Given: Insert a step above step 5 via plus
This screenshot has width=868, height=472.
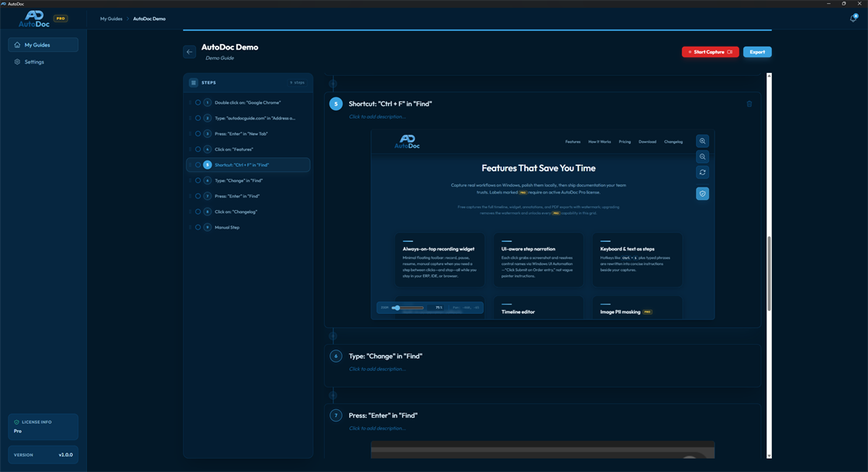Looking at the screenshot, I should (x=332, y=84).
